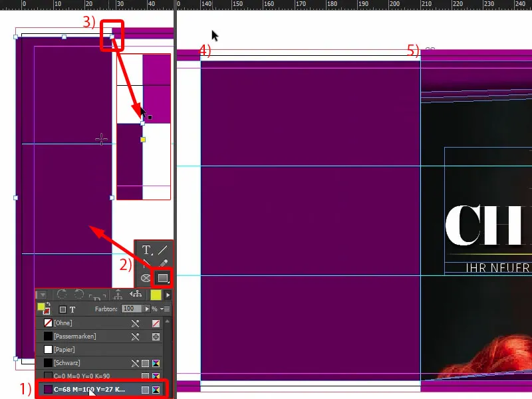Image resolution: width=532 pixels, height=399 pixels.
Task: Click the stroke proxy box in Swatches
Action: coord(47,311)
